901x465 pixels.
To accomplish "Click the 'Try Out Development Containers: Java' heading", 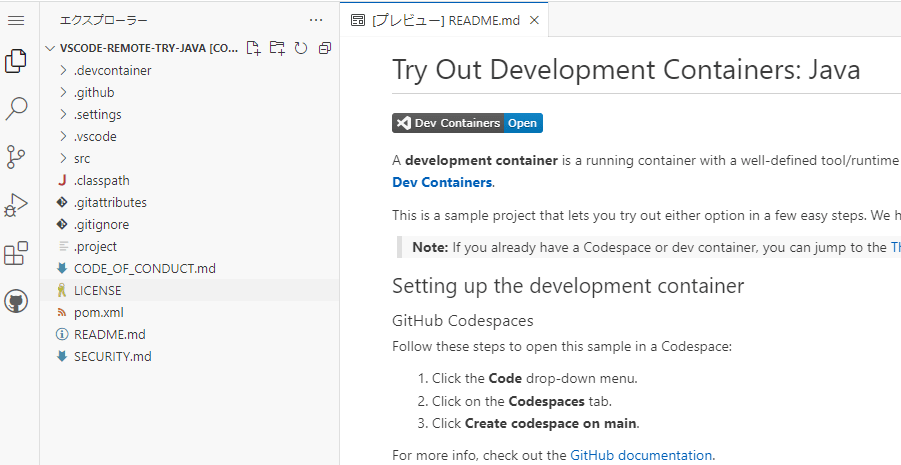I will tap(626, 70).
